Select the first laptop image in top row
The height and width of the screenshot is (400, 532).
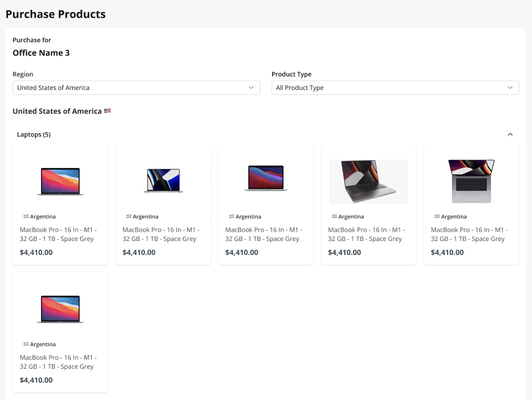pyautogui.click(x=61, y=181)
